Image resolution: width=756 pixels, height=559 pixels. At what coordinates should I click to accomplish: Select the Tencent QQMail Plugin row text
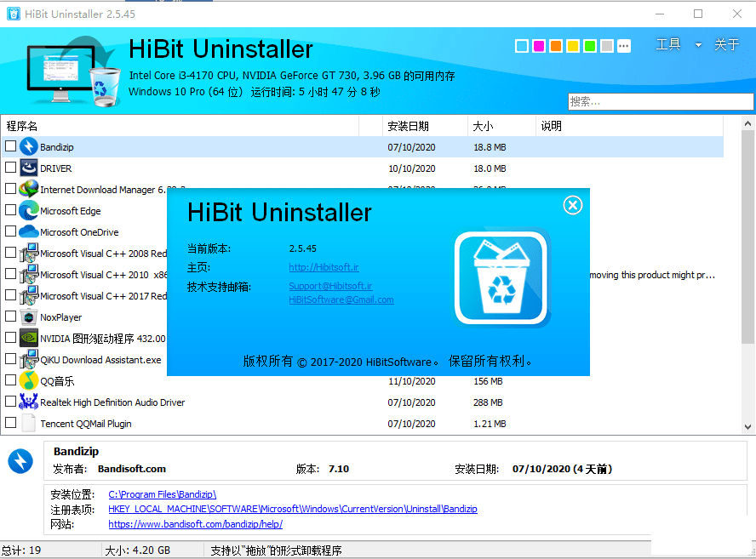point(86,424)
